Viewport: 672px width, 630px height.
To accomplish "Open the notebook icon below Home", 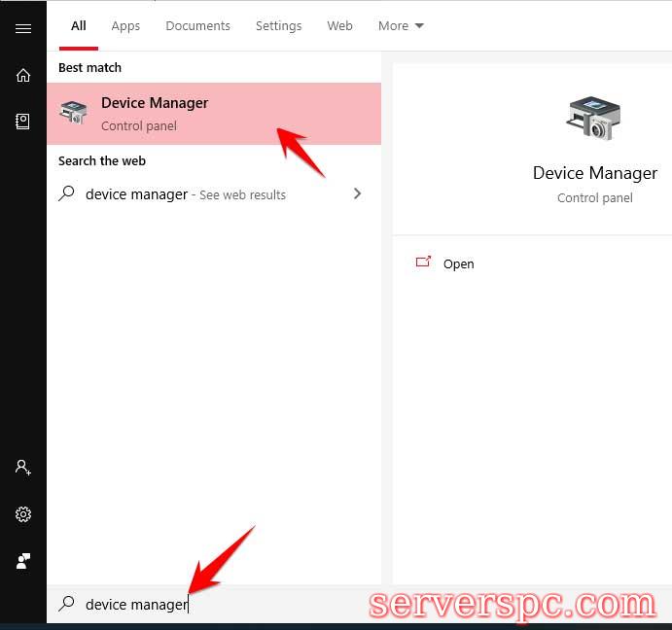I will click(23, 122).
